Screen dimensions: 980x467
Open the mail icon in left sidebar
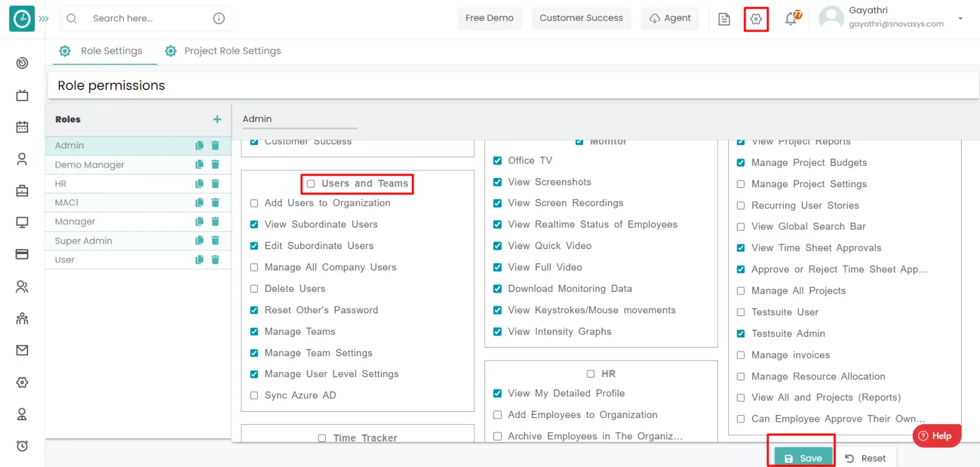tap(22, 350)
